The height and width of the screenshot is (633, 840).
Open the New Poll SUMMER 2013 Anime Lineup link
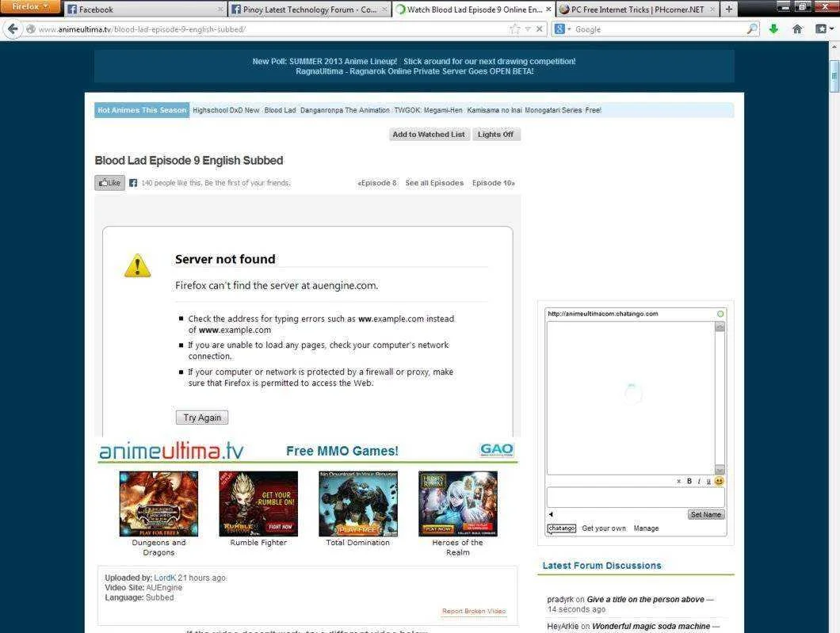(325, 61)
